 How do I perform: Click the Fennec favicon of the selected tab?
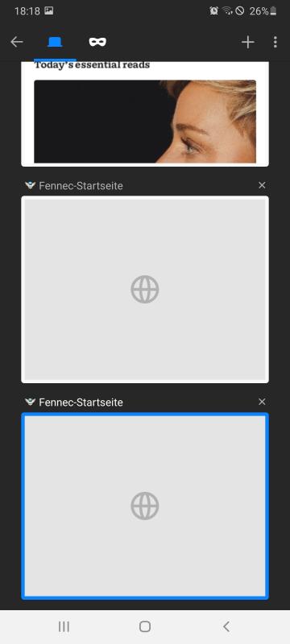(30, 402)
